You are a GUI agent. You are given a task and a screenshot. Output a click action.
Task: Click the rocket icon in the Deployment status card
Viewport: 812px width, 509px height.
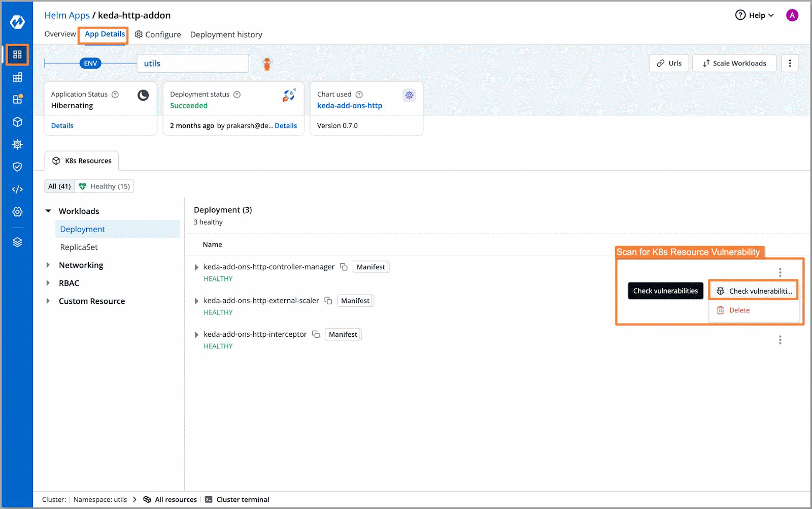click(289, 95)
